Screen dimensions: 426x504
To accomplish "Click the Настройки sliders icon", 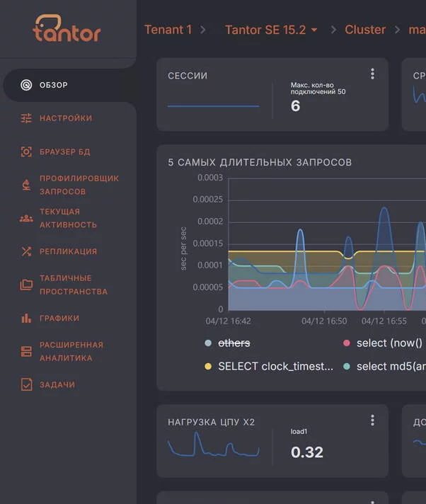I will point(26,118).
